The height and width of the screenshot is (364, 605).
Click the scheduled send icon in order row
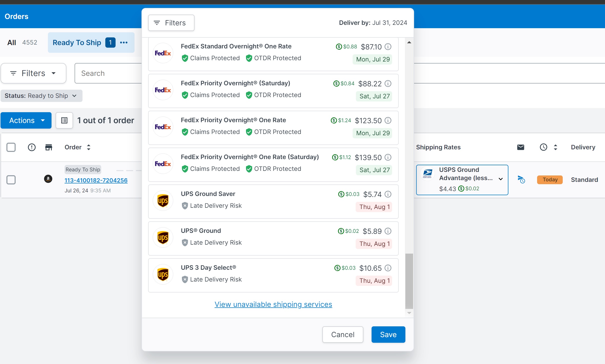coord(521,179)
